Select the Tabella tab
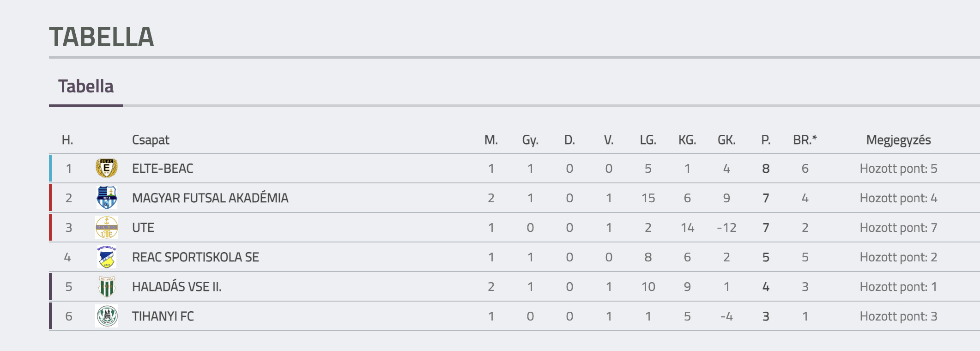 [86, 87]
